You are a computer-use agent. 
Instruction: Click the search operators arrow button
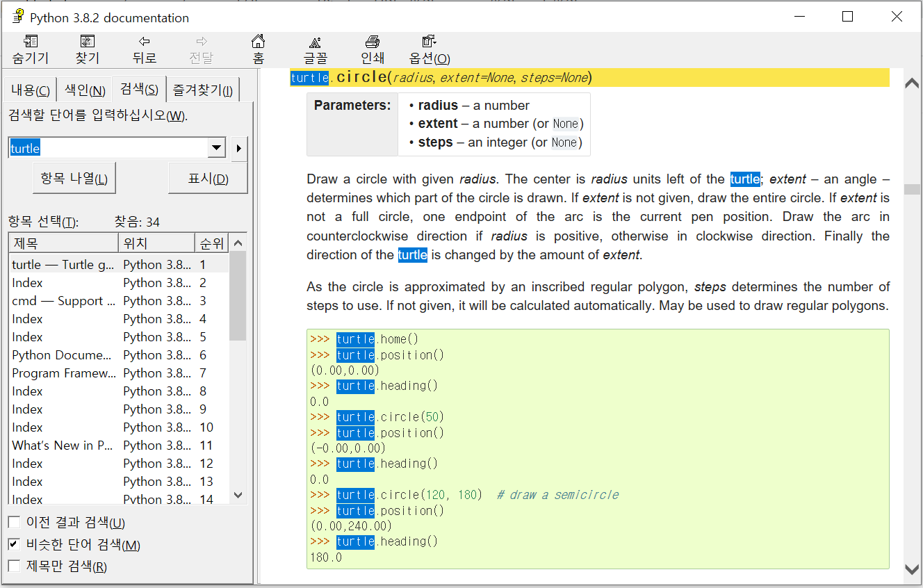click(x=238, y=148)
